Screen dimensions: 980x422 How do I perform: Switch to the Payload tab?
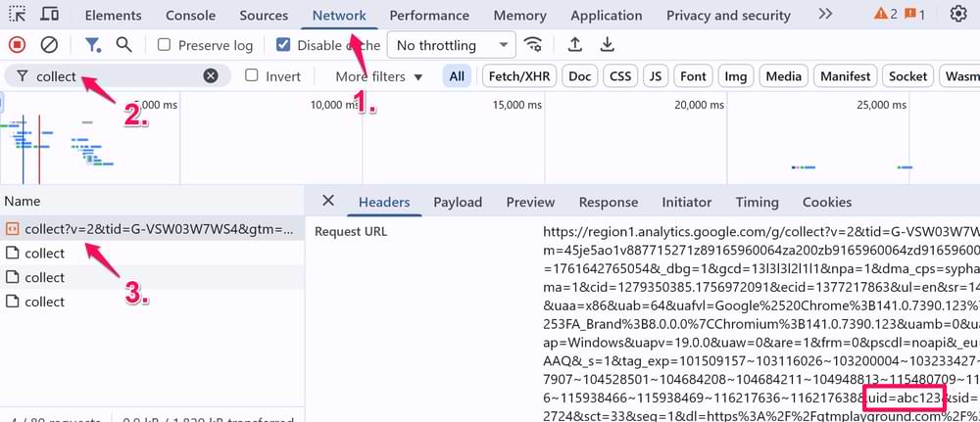point(458,202)
